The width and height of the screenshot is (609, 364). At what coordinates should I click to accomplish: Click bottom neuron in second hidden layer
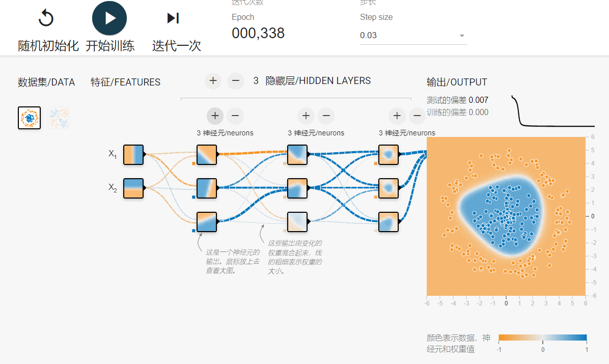click(x=297, y=221)
